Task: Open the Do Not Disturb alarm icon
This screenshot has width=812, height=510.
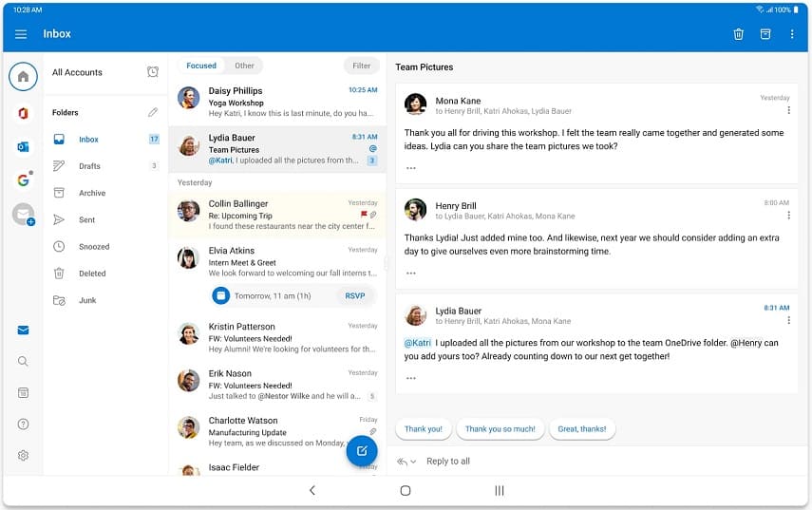Action: 153,72
